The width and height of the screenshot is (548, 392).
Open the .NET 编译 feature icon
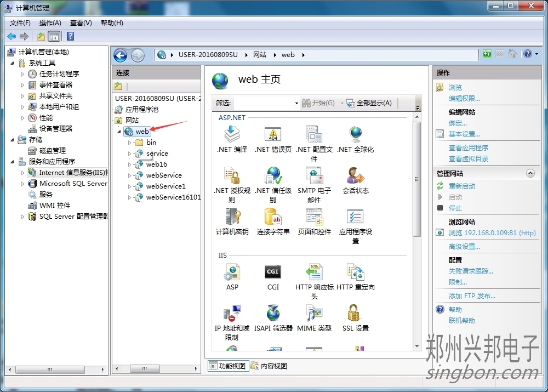pos(232,134)
